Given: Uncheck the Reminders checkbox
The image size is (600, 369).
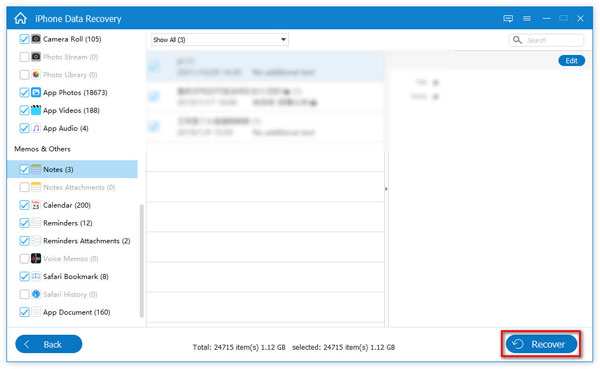Looking at the screenshot, I should pyautogui.click(x=24, y=223).
